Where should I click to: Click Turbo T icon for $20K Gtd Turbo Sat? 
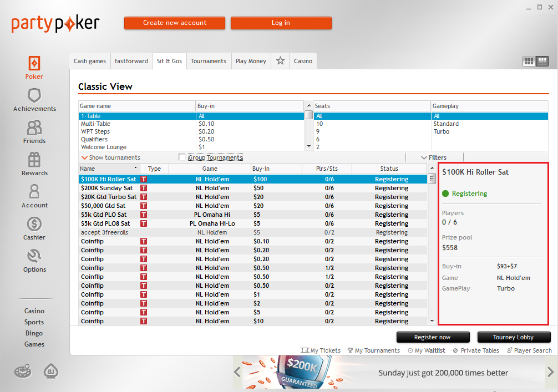coord(144,197)
